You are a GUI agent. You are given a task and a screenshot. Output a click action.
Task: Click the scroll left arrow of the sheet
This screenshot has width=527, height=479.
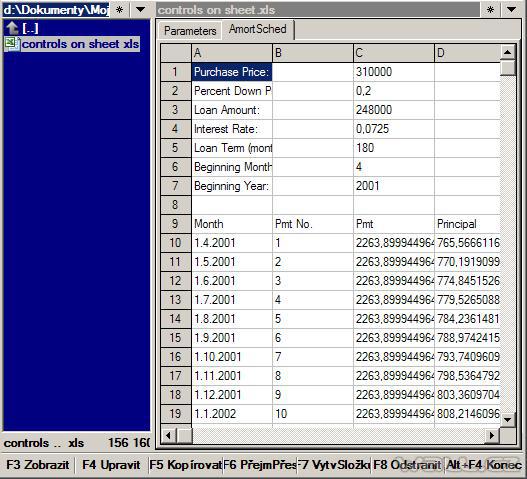(x=168, y=436)
